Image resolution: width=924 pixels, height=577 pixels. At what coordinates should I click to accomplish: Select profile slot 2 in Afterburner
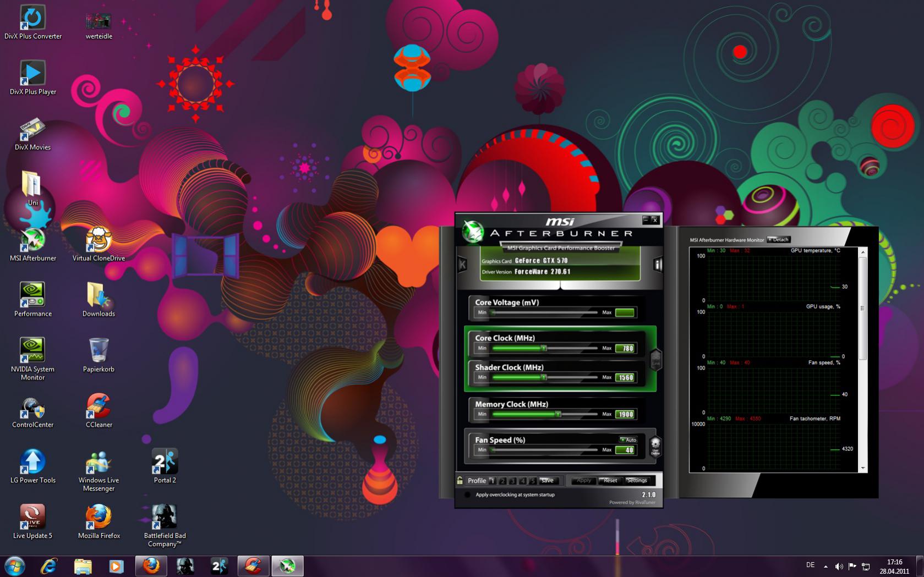tap(502, 481)
